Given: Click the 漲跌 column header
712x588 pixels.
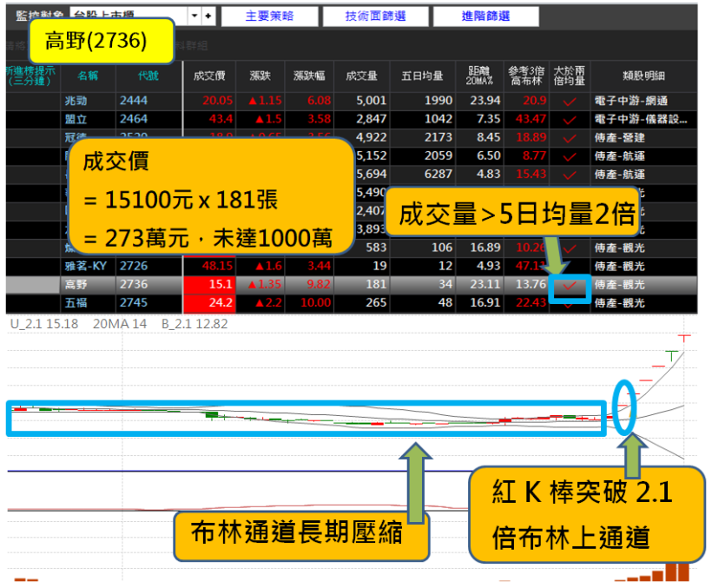Looking at the screenshot, I should 260,76.
